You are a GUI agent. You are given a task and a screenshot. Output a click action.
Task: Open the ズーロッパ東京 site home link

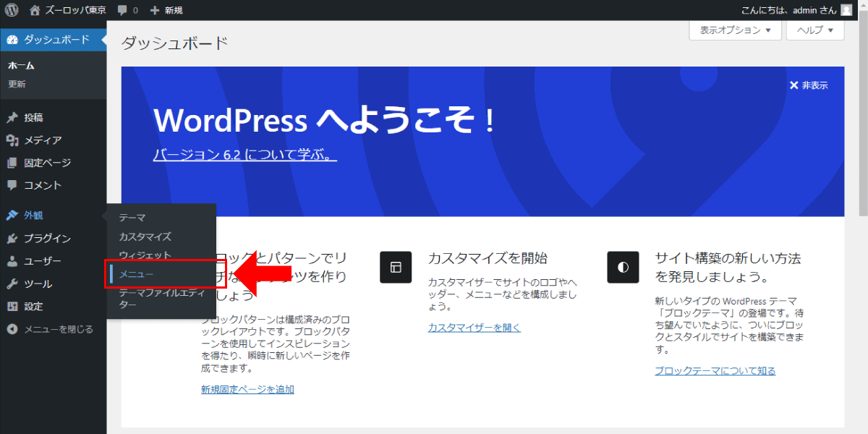(x=68, y=10)
